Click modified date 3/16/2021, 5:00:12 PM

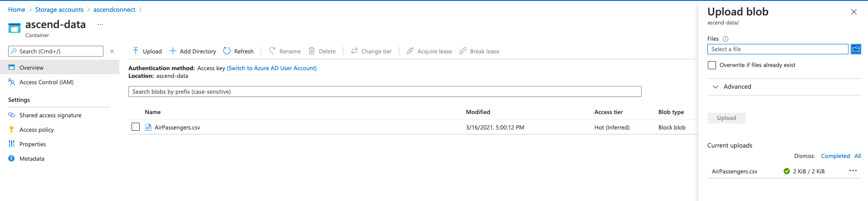495,127
